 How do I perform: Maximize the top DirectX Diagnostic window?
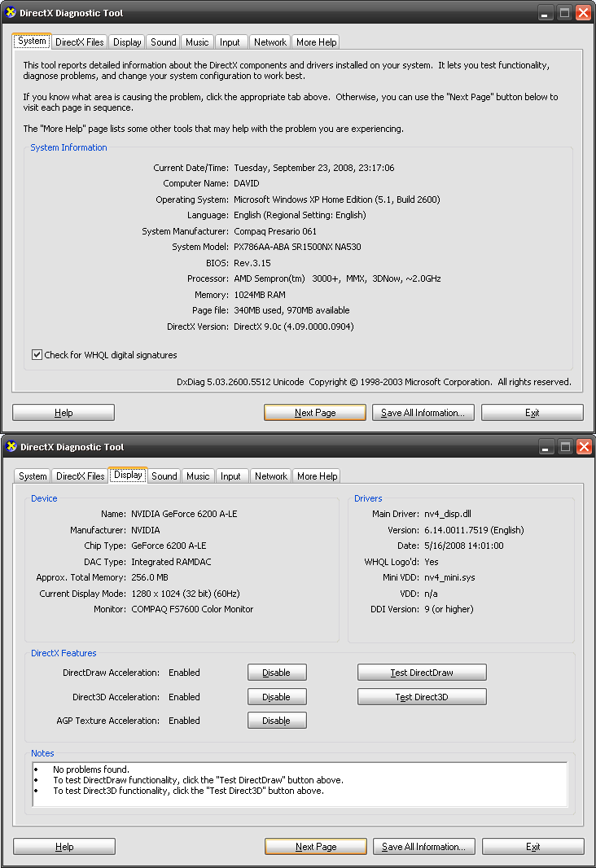click(564, 13)
